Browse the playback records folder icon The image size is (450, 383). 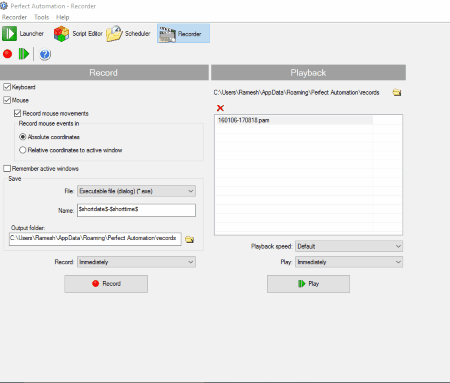pyautogui.click(x=397, y=92)
